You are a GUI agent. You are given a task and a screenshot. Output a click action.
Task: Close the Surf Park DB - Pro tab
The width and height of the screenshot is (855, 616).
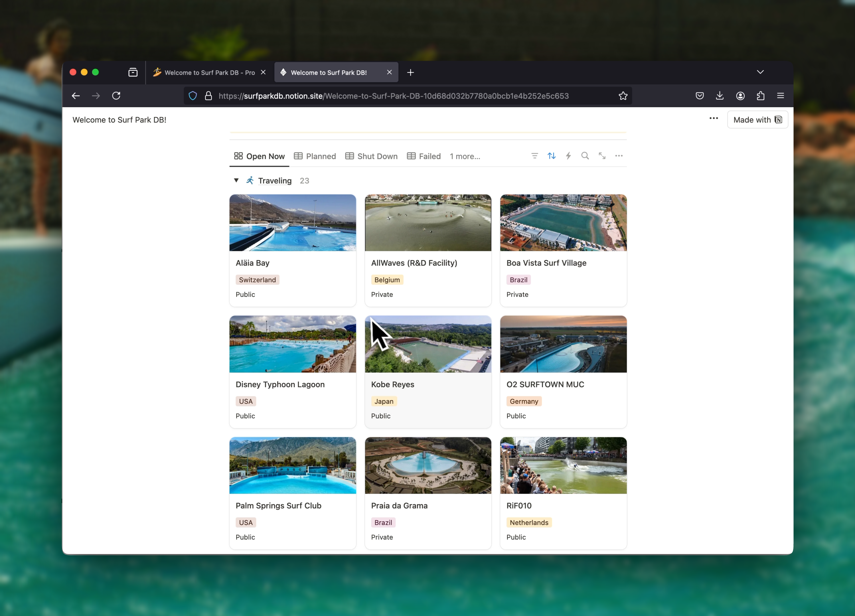point(263,72)
